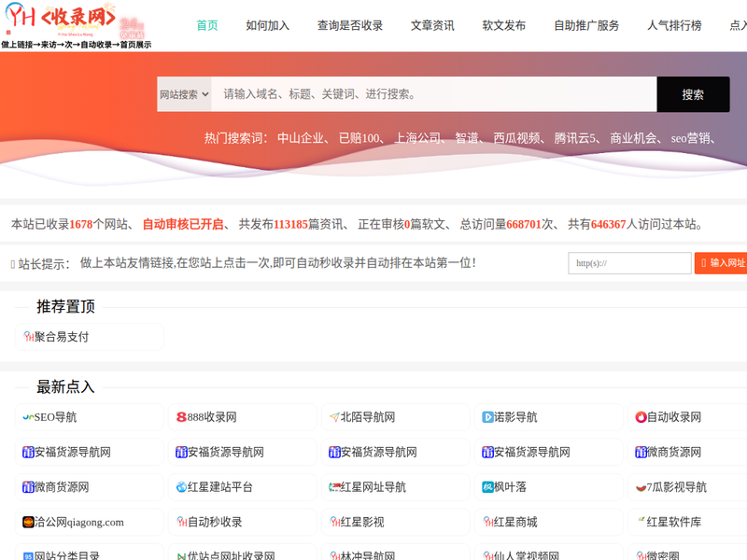Open the 网站搜索 search type dropdown
747x560 pixels.
click(184, 94)
